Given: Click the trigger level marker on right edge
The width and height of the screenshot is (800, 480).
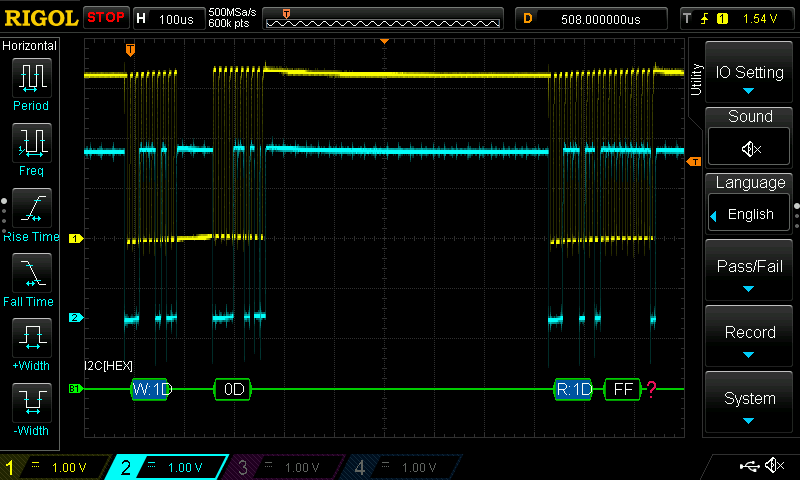Looking at the screenshot, I should coord(694,162).
